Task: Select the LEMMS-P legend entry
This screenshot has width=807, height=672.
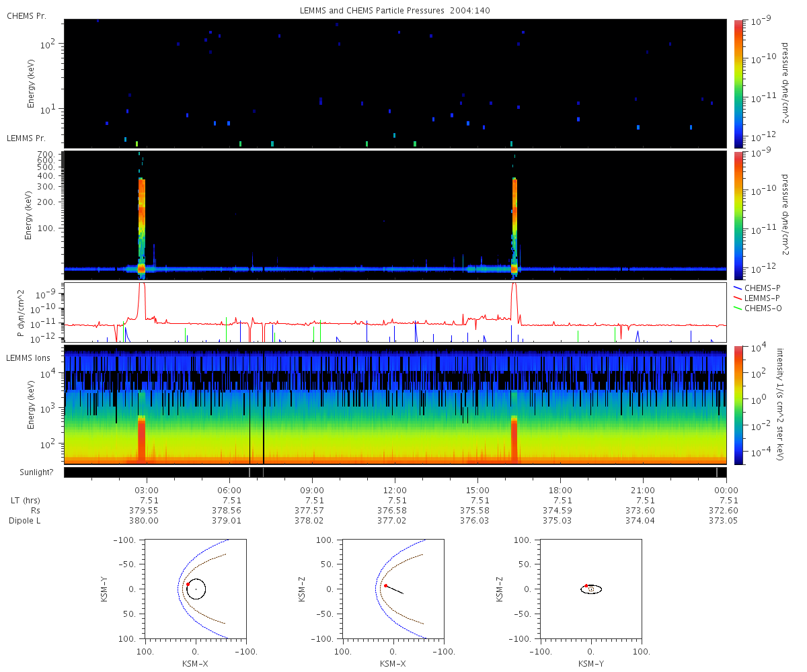Action: [x=763, y=298]
